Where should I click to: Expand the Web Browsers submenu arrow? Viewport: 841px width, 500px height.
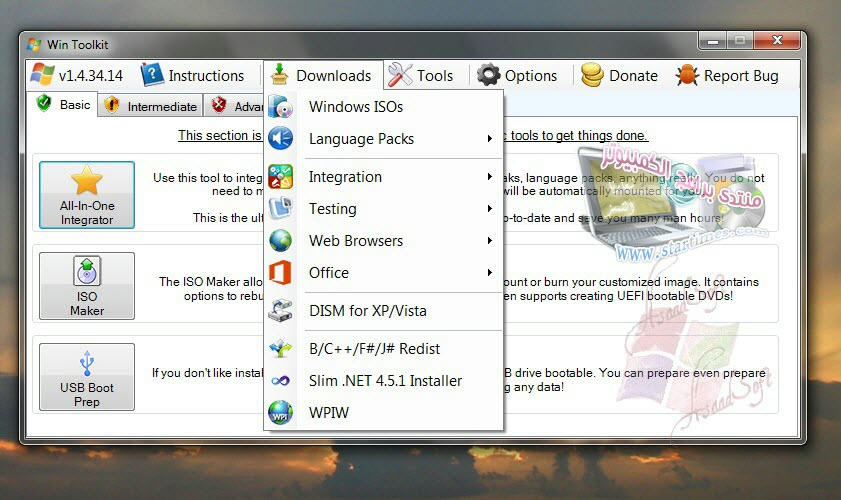(x=489, y=240)
